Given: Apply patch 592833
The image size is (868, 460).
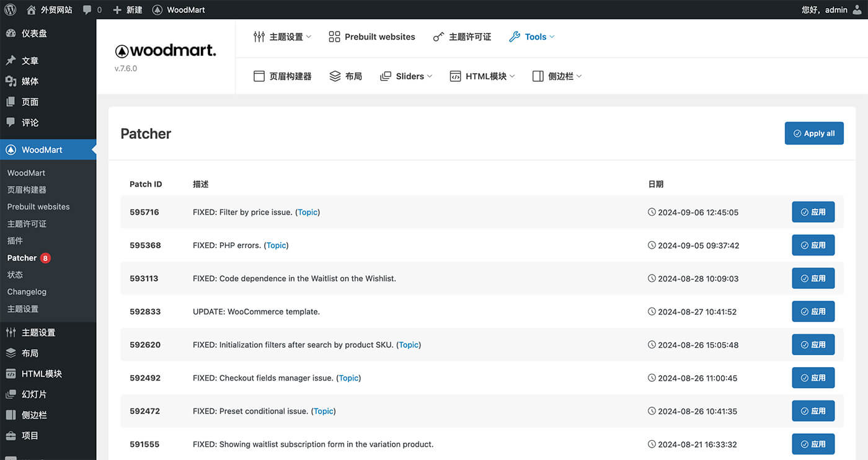Looking at the screenshot, I should tap(813, 311).
